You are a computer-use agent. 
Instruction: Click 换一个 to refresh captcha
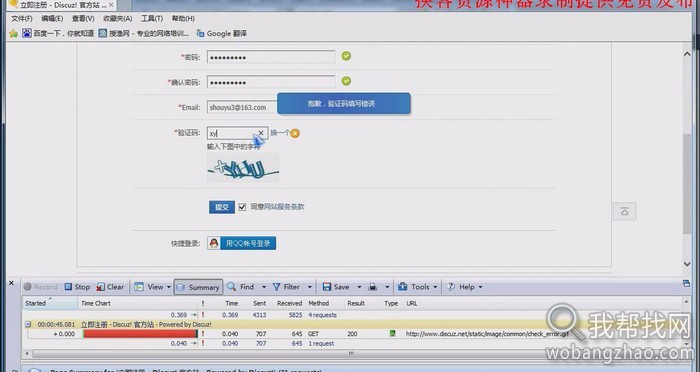[x=279, y=133]
